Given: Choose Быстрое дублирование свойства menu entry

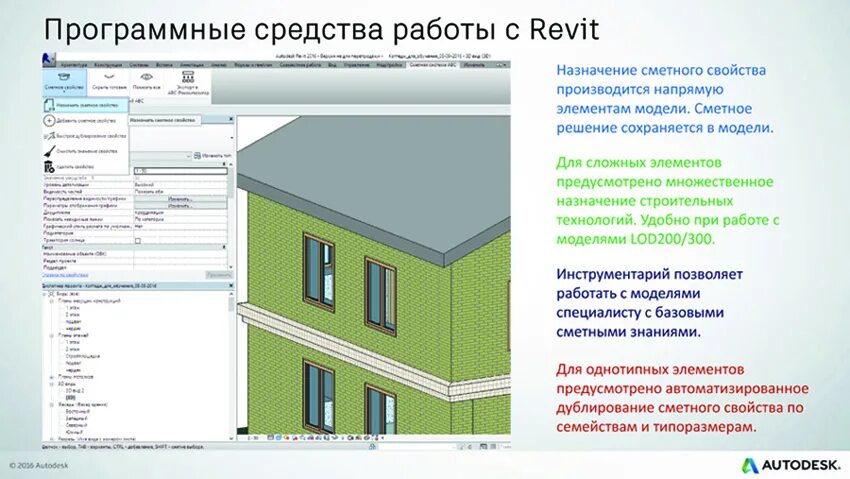Looking at the screenshot, I should [x=86, y=136].
